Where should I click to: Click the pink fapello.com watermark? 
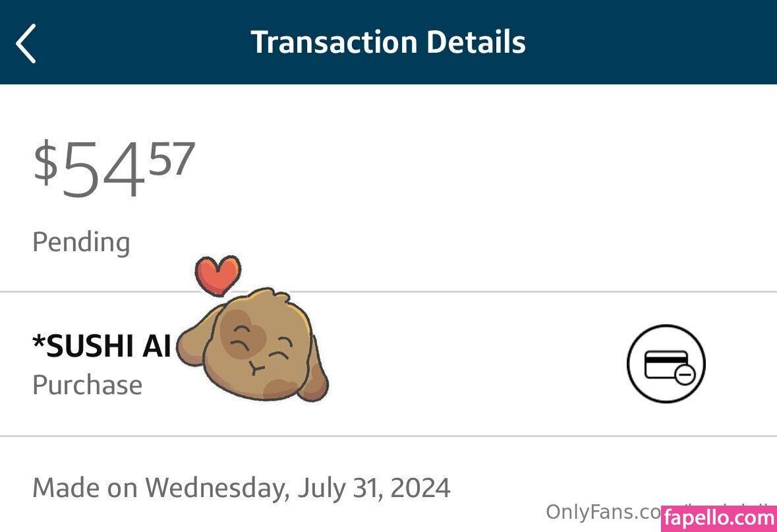[718, 519]
